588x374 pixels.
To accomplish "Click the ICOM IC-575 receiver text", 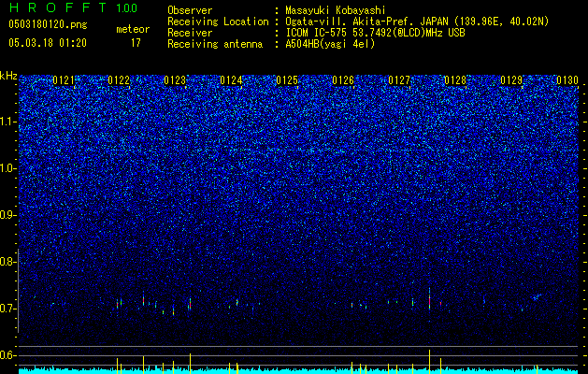I will point(375,33).
